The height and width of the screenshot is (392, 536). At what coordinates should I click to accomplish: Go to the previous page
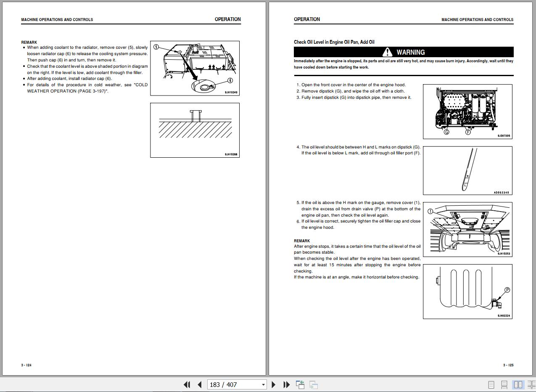[x=200, y=384]
